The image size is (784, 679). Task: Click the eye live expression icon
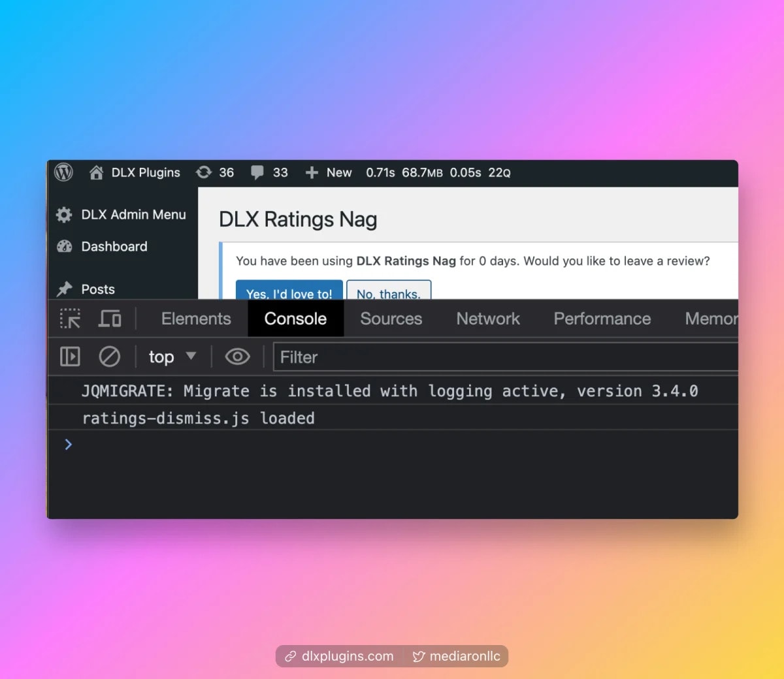[x=237, y=356]
